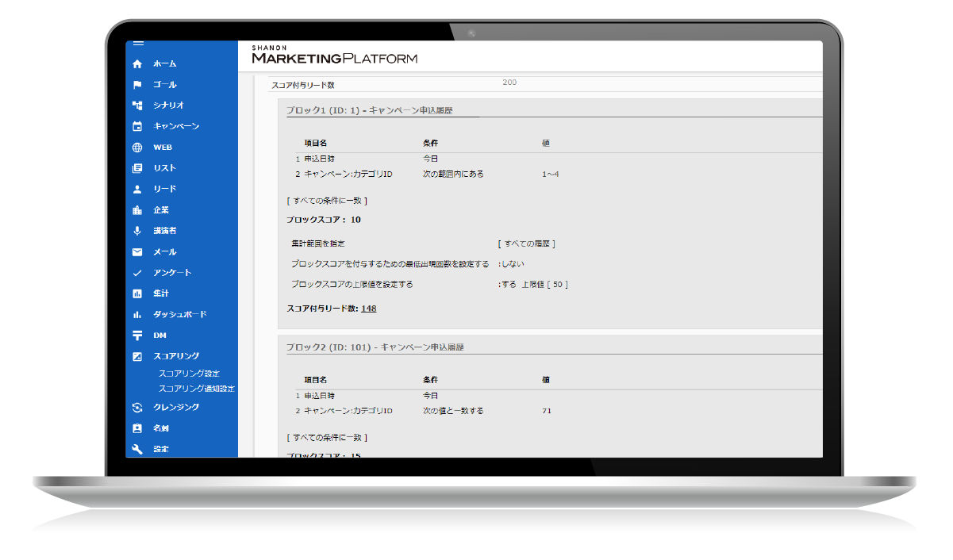Click ブロックスコアの上限値を設定する label

[352, 284]
